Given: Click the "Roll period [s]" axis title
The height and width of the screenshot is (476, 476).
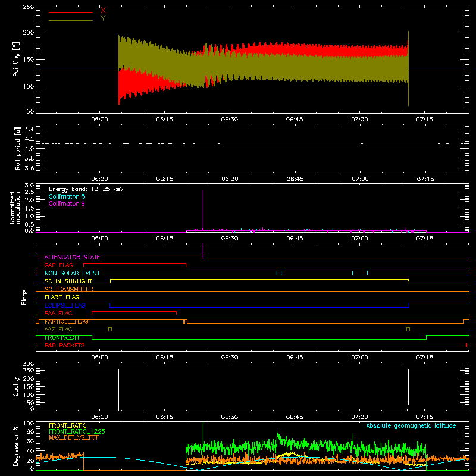Looking at the screenshot, I should 18,148.
